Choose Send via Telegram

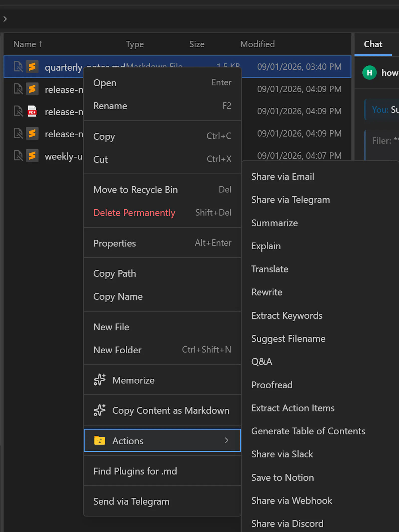(162, 501)
